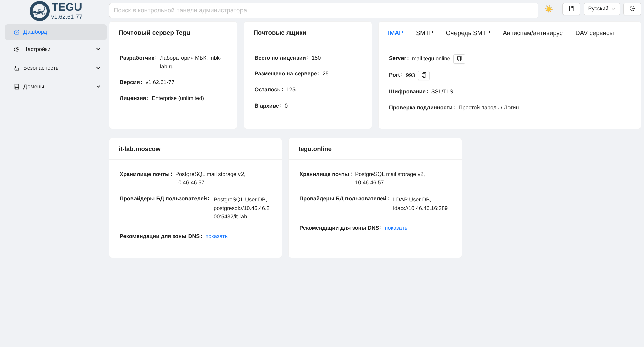Open the Настройки menu item

click(56, 49)
